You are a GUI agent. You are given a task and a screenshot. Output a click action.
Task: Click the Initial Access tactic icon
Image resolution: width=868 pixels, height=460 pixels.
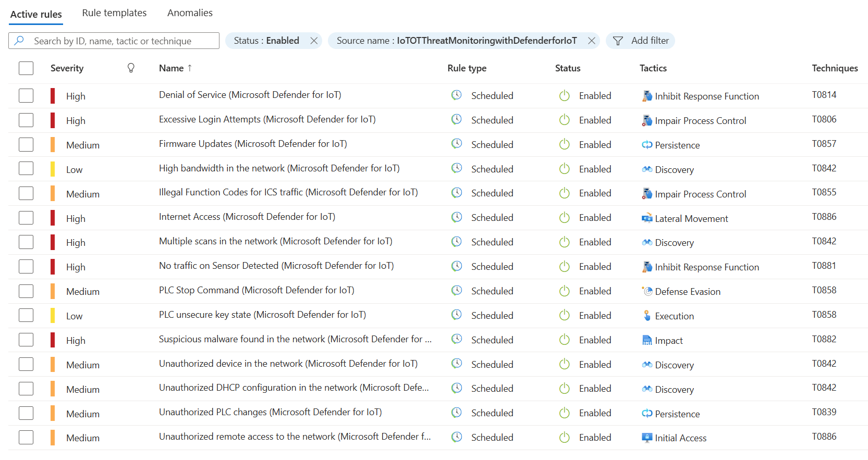647,438
